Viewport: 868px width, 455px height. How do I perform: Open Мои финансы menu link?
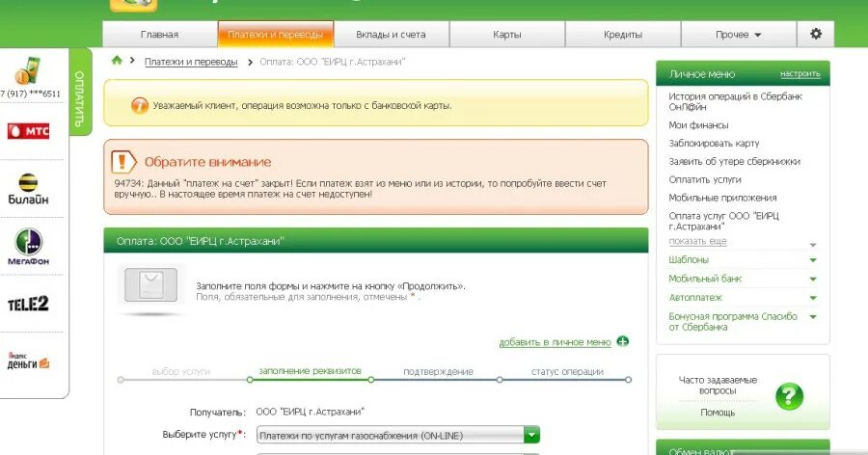(698, 125)
